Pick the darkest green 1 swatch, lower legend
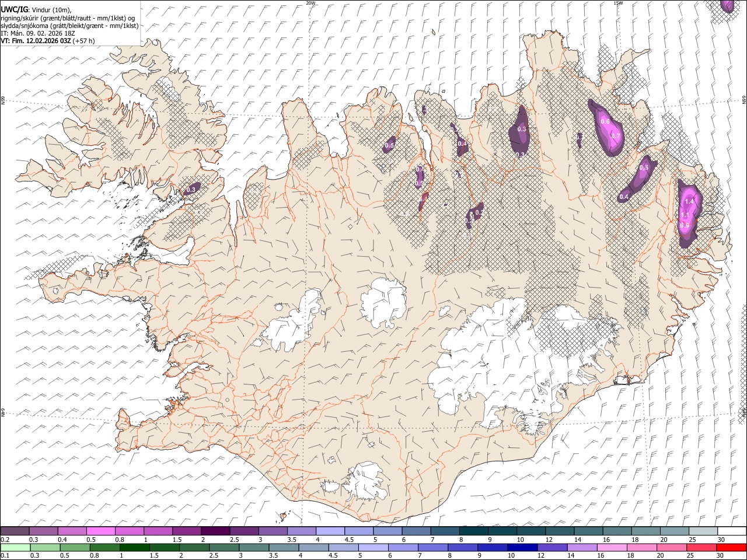Viewport: 747px width, 560px height. click(x=134, y=547)
